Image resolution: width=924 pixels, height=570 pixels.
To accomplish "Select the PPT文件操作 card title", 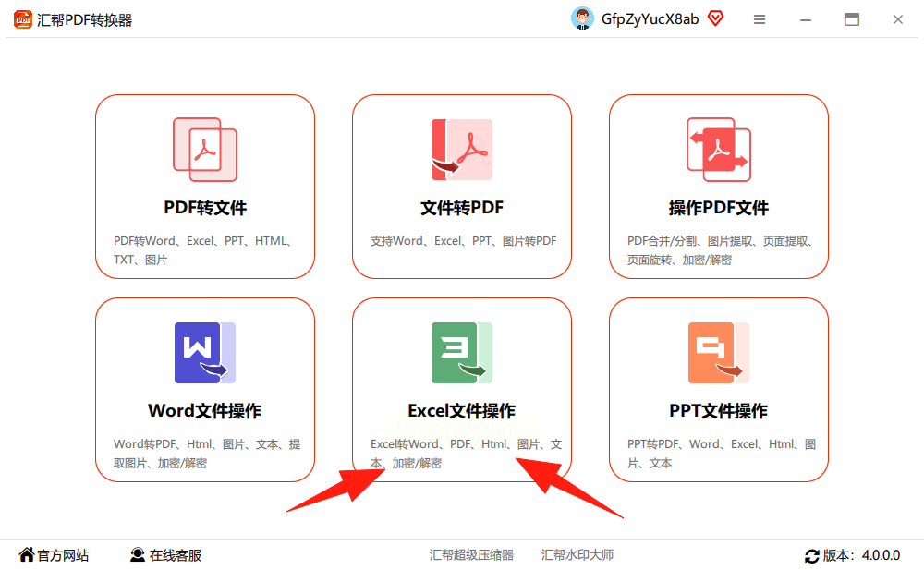I will click(x=719, y=411).
